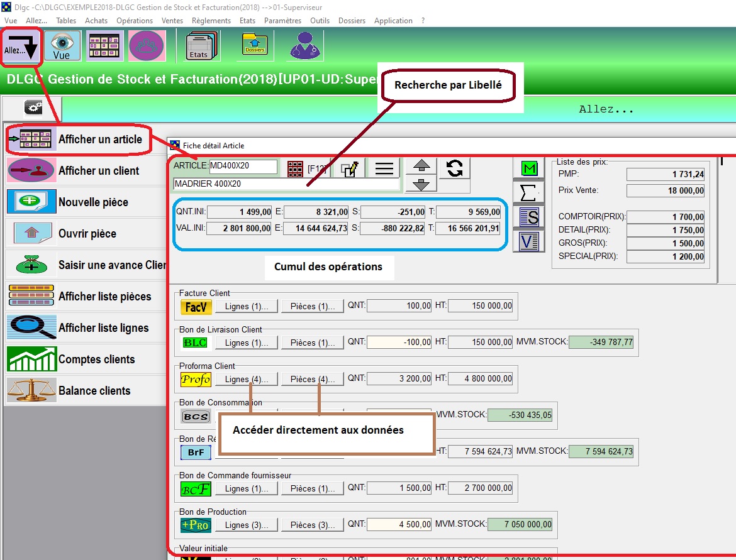
Task: Open Comptes clients in sidebar
Action: point(86,360)
